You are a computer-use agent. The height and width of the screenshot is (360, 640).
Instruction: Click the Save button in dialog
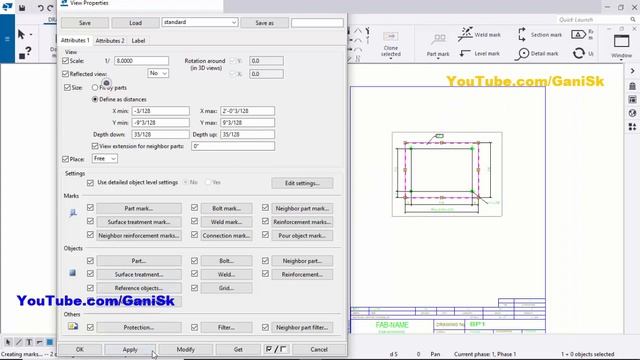coord(85,23)
